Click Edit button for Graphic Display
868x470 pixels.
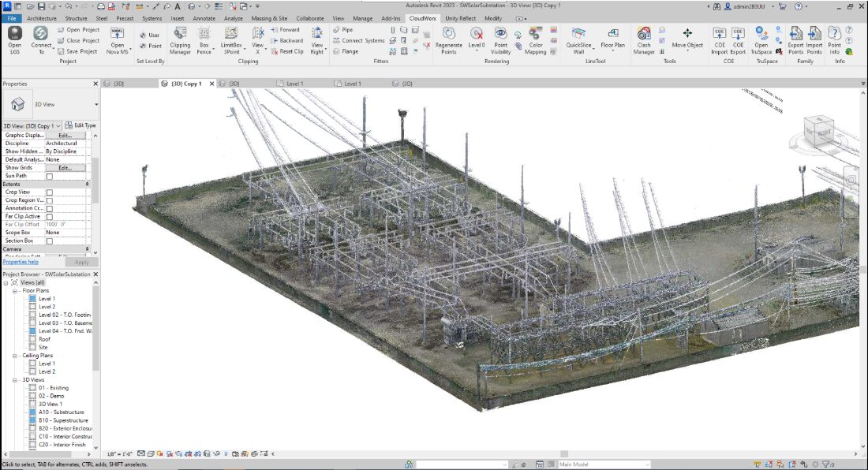tap(65, 136)
